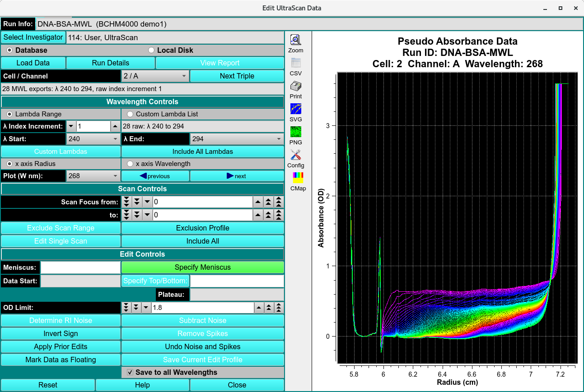
Task: Click the OD Limit input field
Action: 202,308
